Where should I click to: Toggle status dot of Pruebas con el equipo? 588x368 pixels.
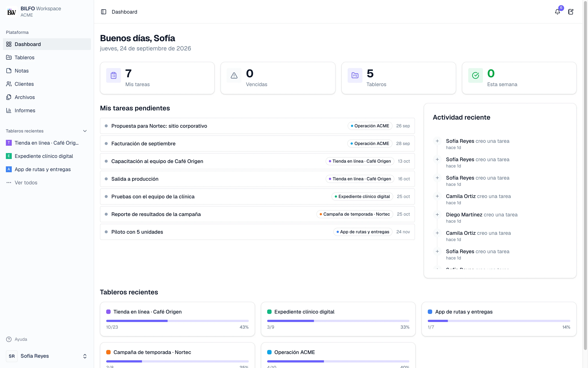point(106,196)
